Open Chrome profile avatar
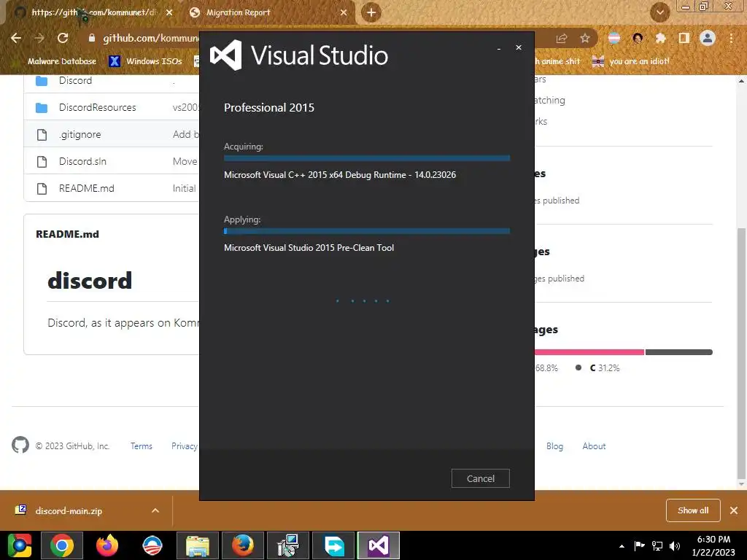The image size is (747, 560). point(708,38)
